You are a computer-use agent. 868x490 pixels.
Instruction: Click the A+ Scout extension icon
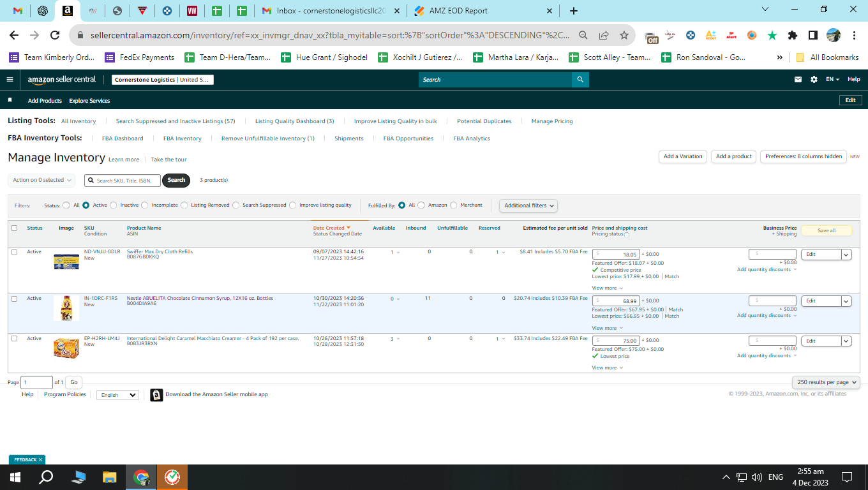(x=711, y=35)
